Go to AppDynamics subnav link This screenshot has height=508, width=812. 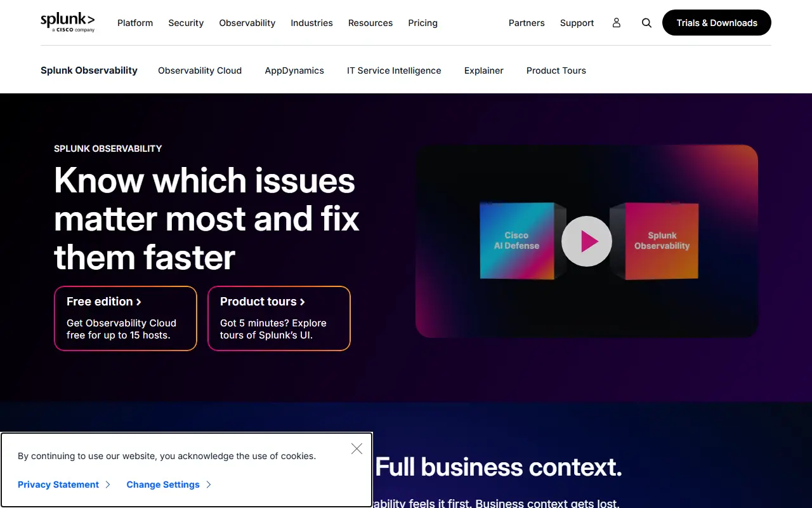click(x=294, y=70)
